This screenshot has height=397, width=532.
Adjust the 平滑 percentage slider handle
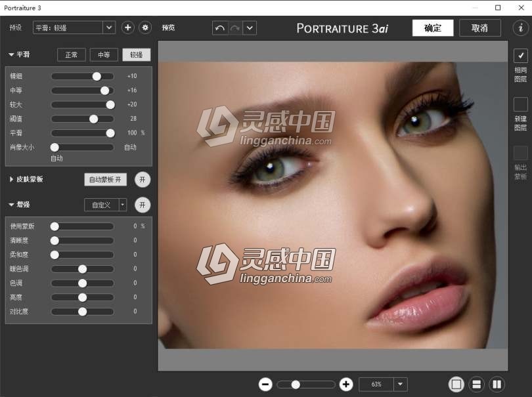110,133
